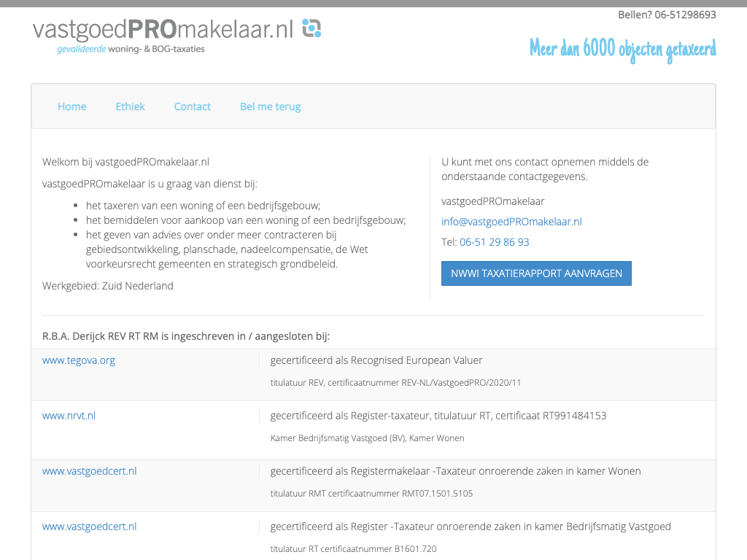Click the blue squares logo icon
This screenshot has width=747, height=560.
pos(311,28)
